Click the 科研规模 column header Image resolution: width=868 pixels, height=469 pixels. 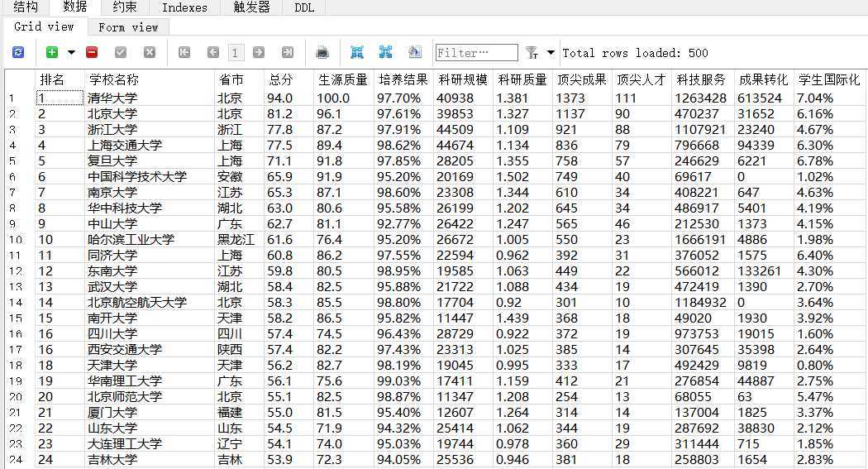(463, 79)
